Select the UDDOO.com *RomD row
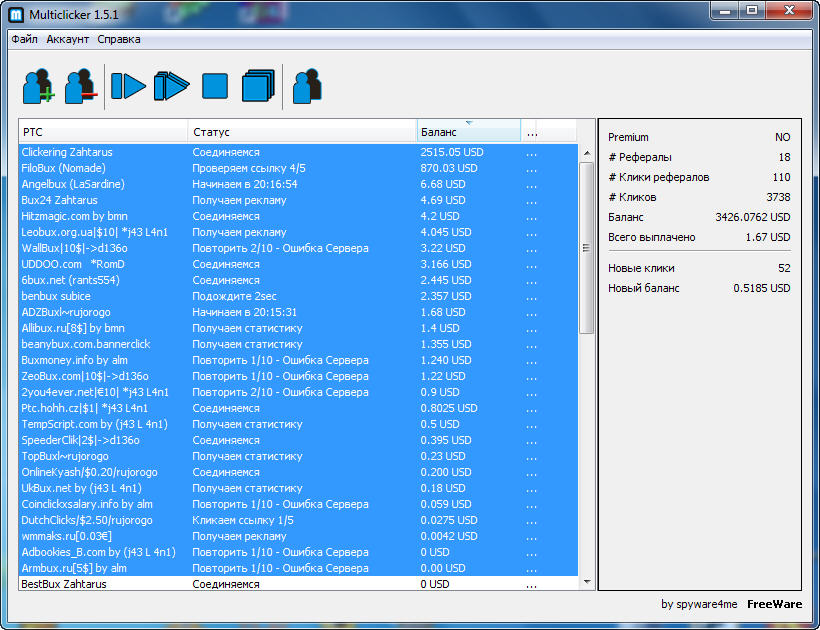The width and height of the screenshot is (820, 630). click(299, 264)
